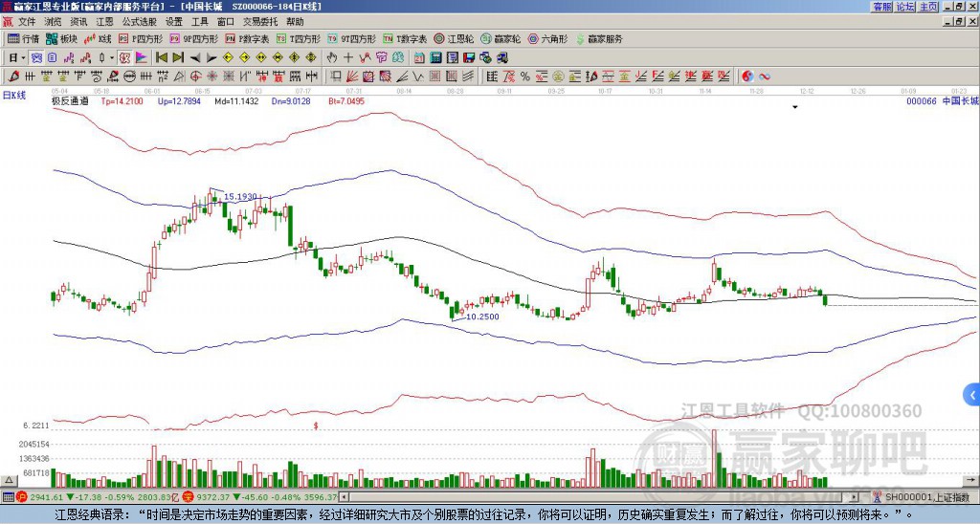Toggle the 权 ex-rights adjustment button
Screen dimensions: 980x524
click(x=124, y=58)
